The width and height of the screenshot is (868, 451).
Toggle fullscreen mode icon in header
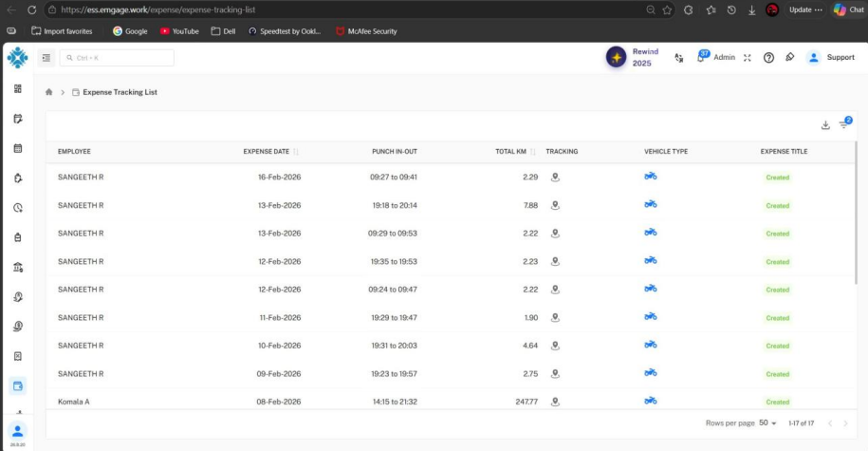point(748,58)
